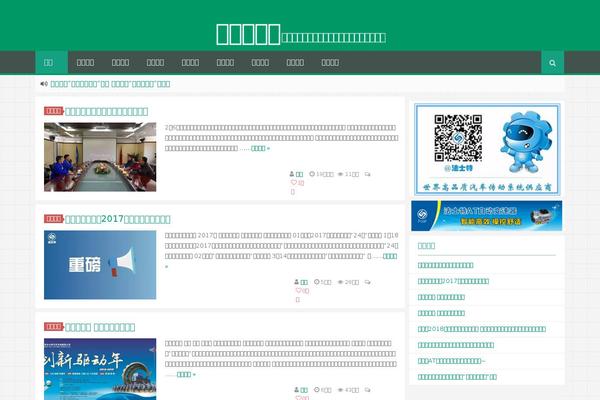Open author name link on 2017 article
Image resolution: width=600 pixels, height=400 pixels.
[304, 282]
